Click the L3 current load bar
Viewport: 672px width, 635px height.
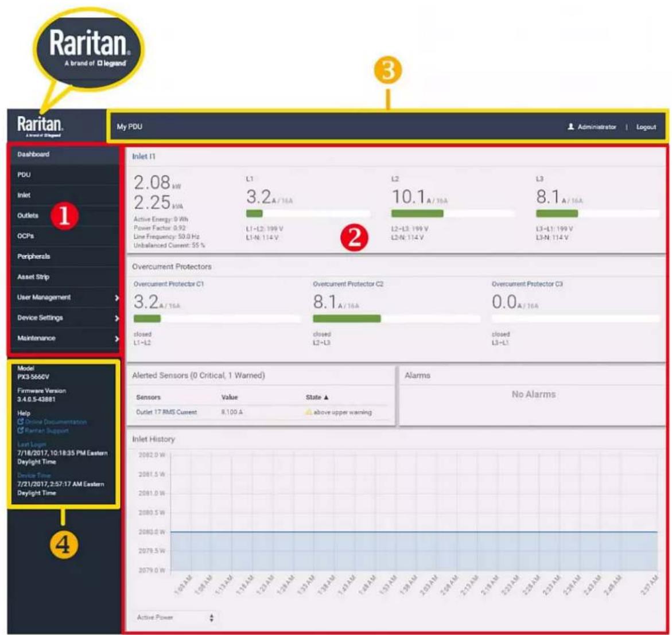coord(598,213)
